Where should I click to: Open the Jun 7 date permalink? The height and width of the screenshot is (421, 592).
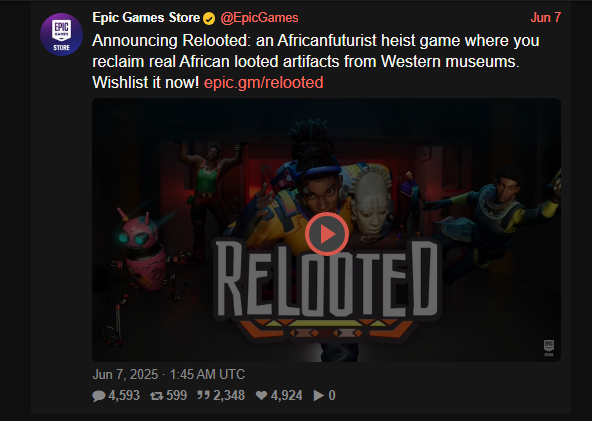click(x=546, y=17)
